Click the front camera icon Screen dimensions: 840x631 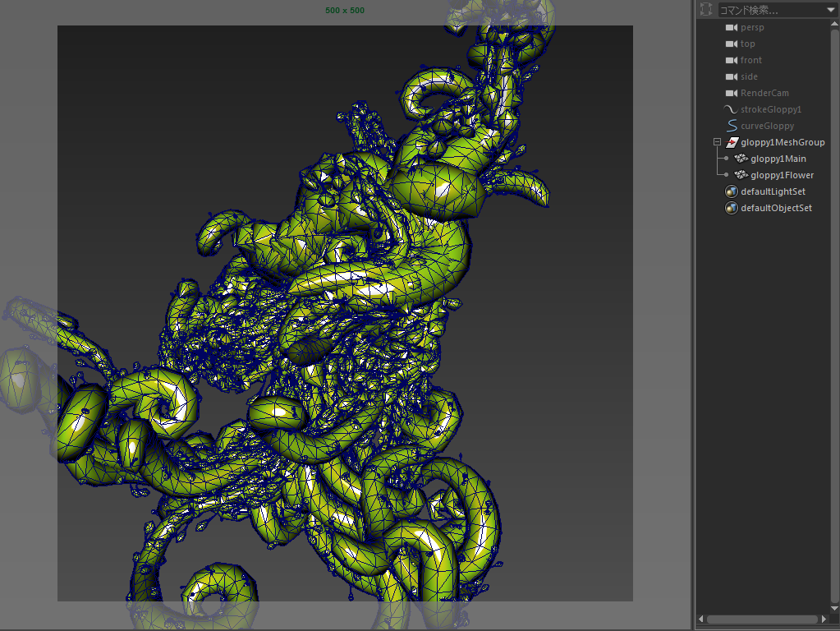(732, 60)
